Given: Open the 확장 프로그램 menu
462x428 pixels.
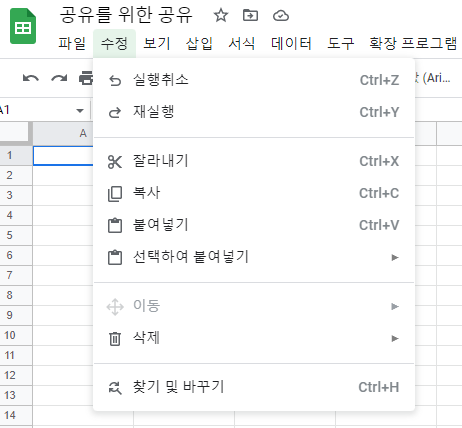Looking at the screenshot, I should pos(413,43).
